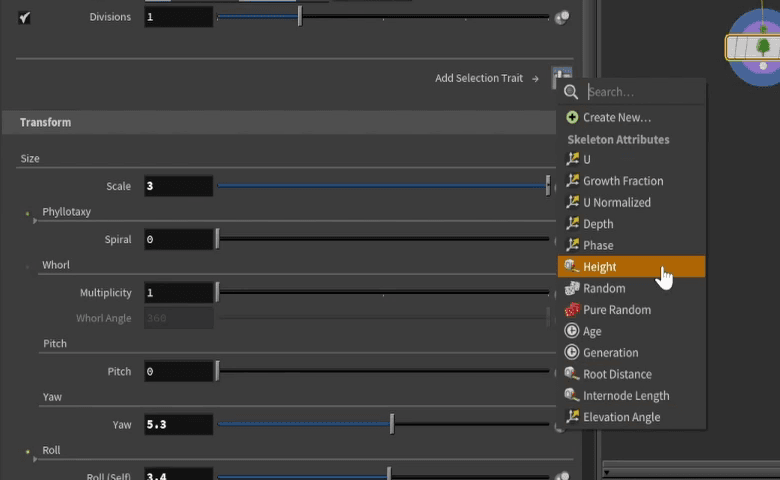The image size is (780, 480).
Task: Click the Scale slider track
Action: point(383,186)
